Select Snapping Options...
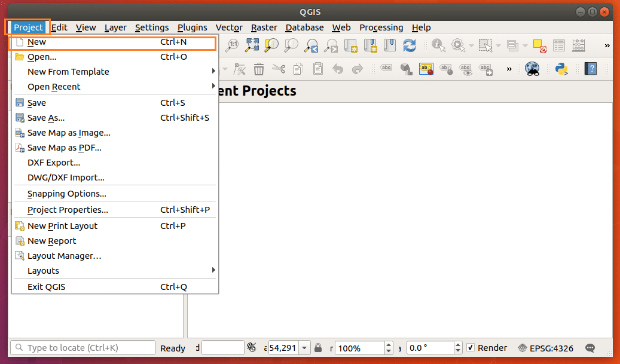The image size is (620, 364). click(x=115, y=194)
